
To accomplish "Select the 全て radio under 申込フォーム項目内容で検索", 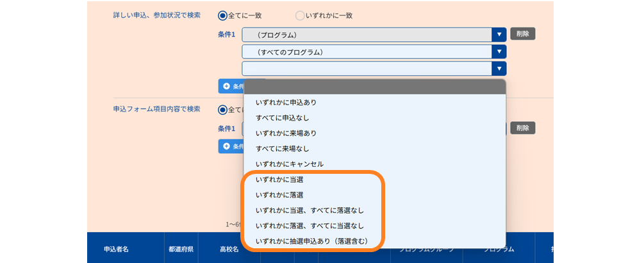I will [222, 110].
